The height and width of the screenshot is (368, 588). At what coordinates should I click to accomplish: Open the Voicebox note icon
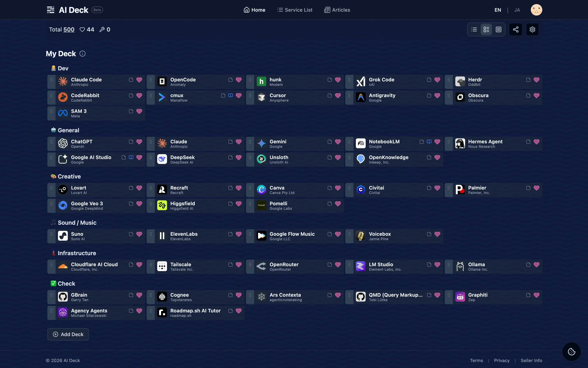click(429, 234)
